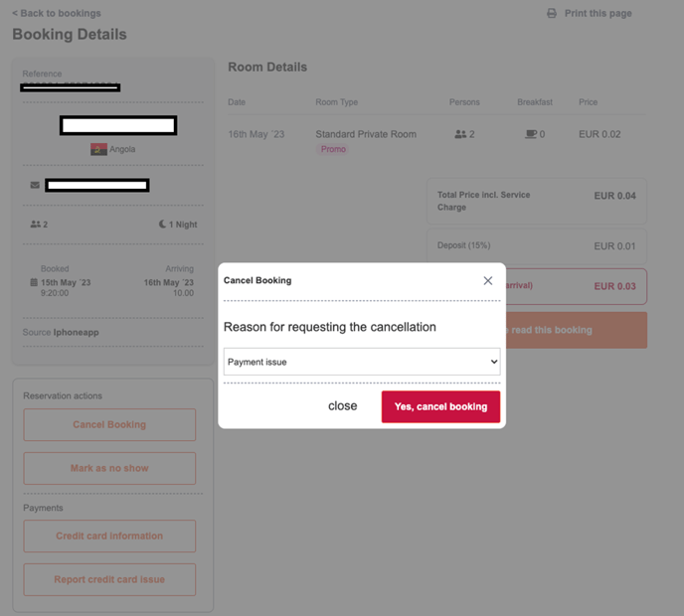
Task: Click Report credit card issue button
Action: click(x=109, y=579)
